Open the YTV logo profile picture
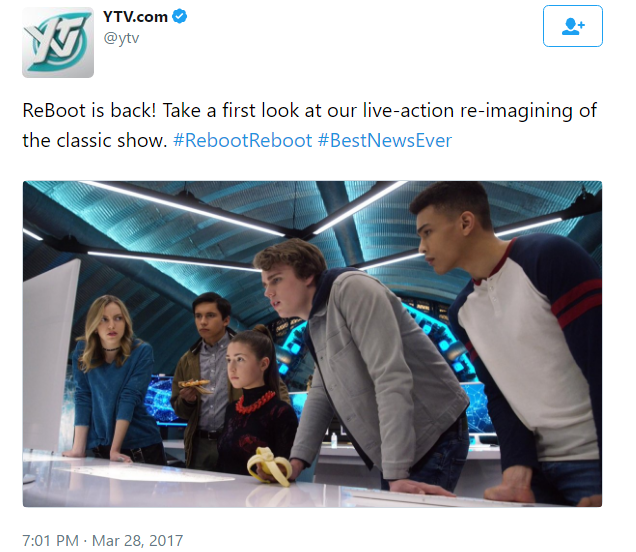This screenshot has width=636, height=552. [58, 42]
